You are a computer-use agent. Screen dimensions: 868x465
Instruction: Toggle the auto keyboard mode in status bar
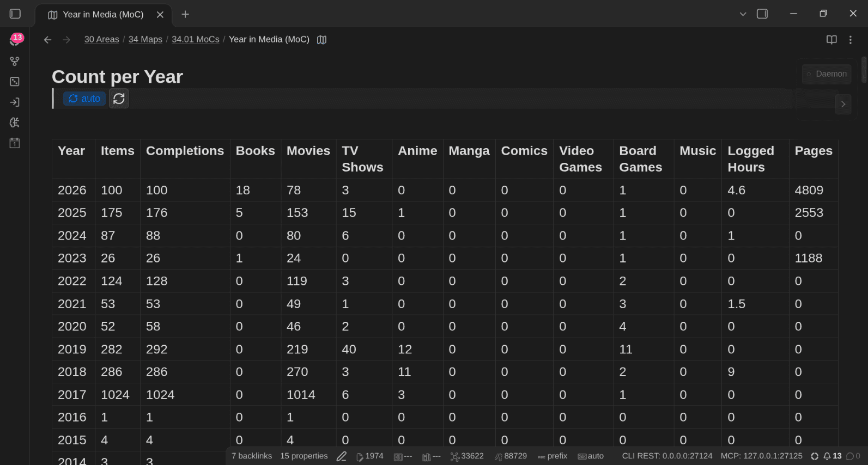591,456
